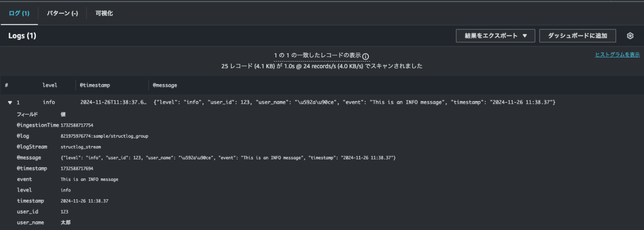Click the @ingestionTime field name

pyautogui.click(x=38, y=125)
